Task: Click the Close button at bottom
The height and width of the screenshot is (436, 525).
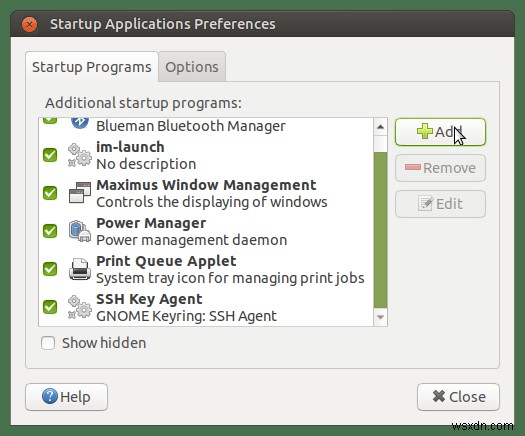Action: 458,397
